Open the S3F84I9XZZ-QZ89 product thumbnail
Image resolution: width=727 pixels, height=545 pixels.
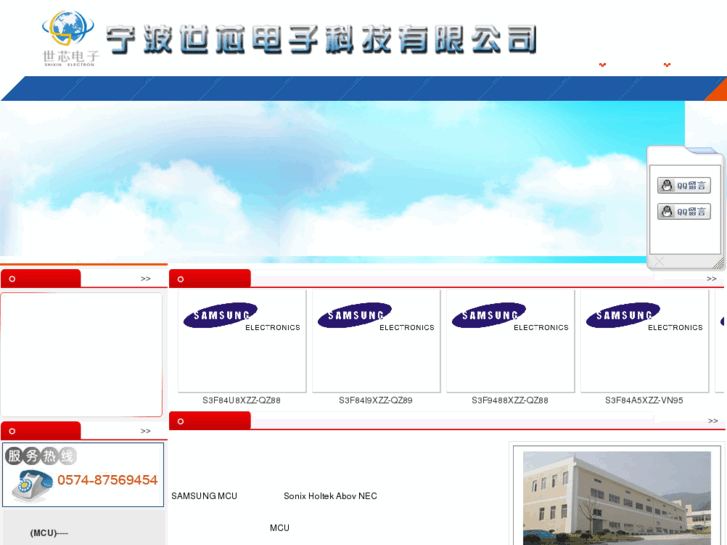[x=376, y=341]
